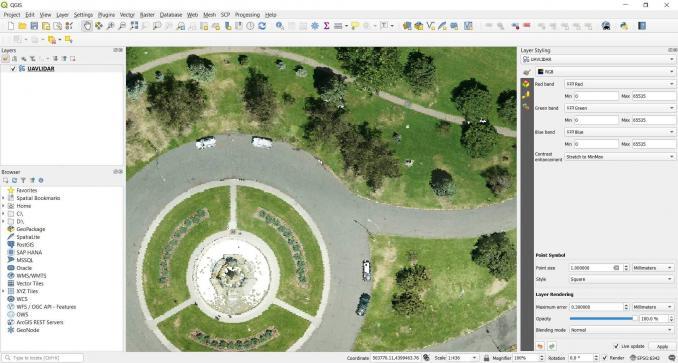Select the ArcGIS REST Servers entry
The height and width of the screenshot is (363, 678).
tap(40, 322)
